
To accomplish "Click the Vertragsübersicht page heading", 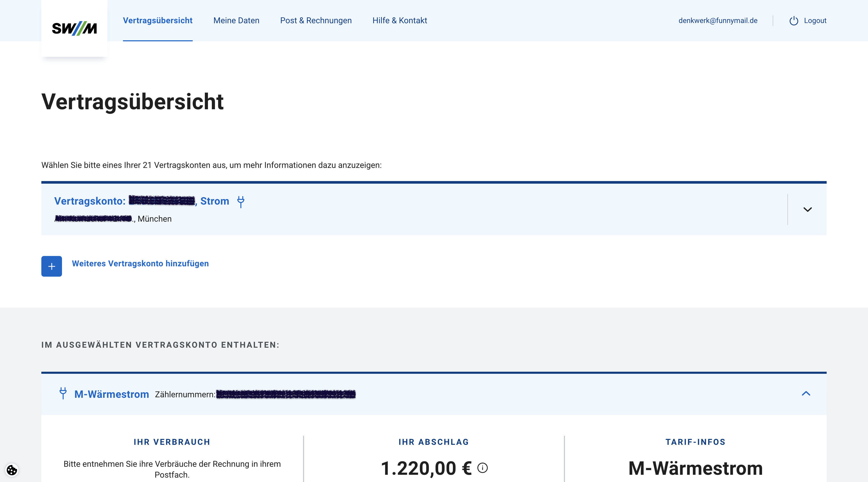I will point(133,101).
